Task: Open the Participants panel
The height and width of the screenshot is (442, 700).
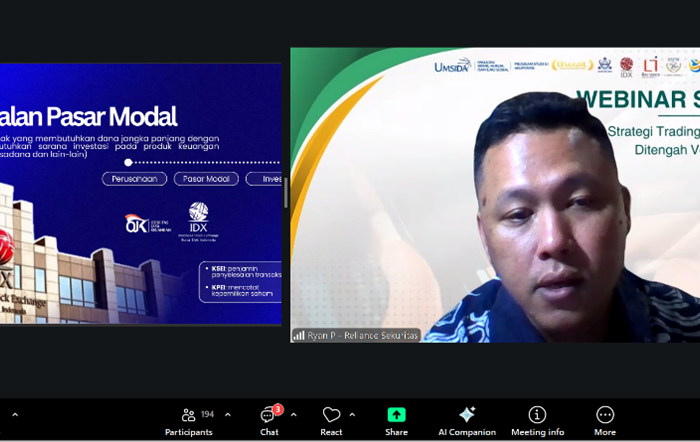Action: tap(189, 421)
